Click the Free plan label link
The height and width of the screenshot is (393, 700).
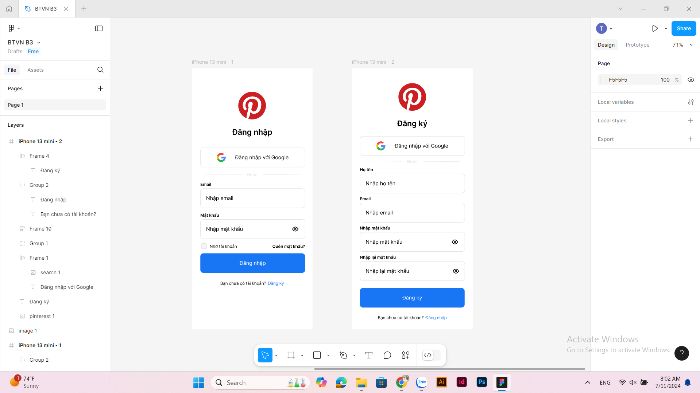(x=33, y=51)
